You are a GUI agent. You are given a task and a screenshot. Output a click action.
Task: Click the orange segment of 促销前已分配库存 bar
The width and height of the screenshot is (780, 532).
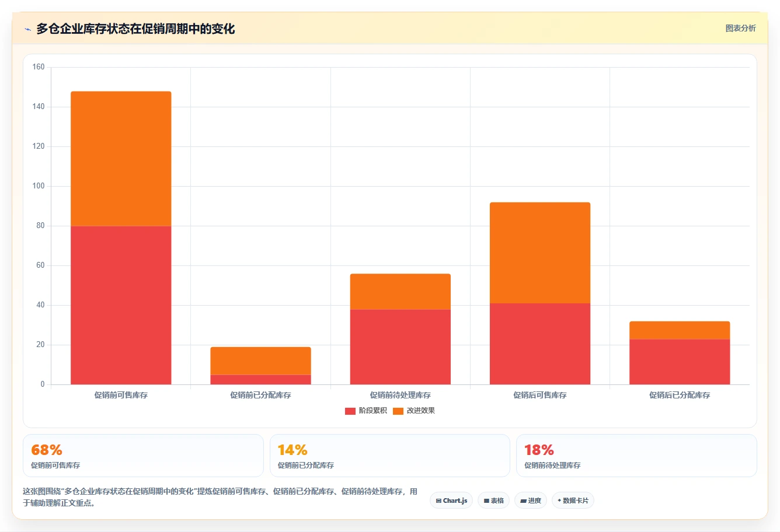pos(260,360)
